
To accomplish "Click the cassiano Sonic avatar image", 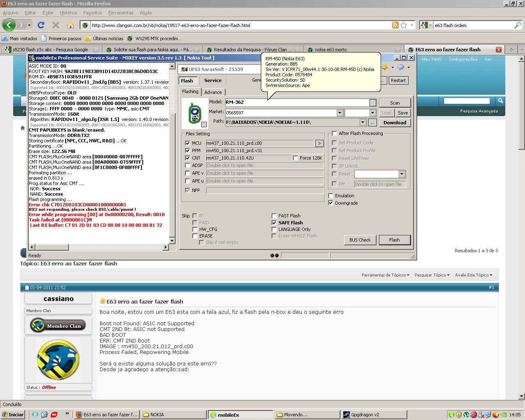I will [58, 359].
